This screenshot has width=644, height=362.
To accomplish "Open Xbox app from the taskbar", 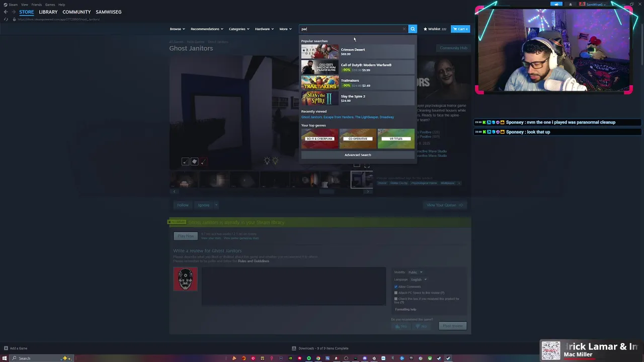I will [430, 358].
